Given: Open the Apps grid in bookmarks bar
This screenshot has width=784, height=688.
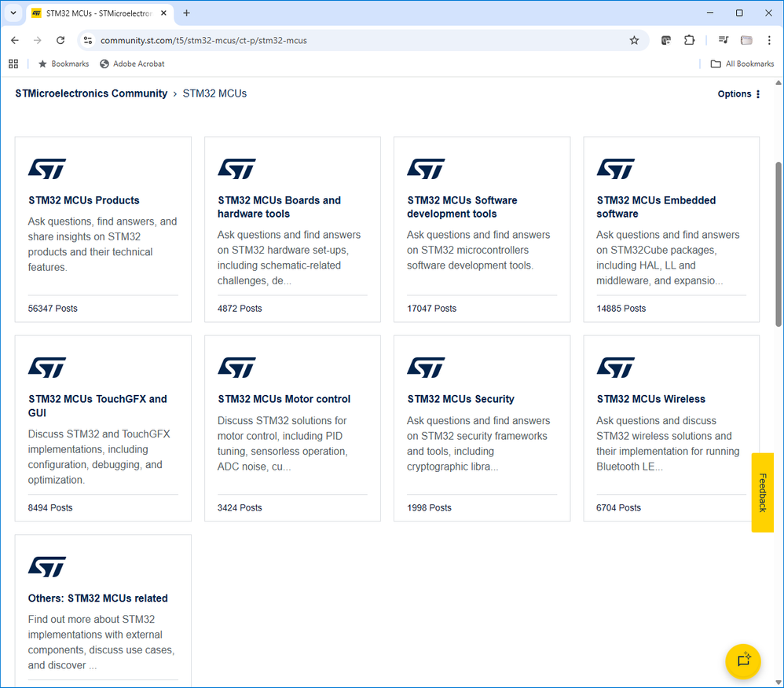Looking at the screenshot, I should tap(13, 64).
